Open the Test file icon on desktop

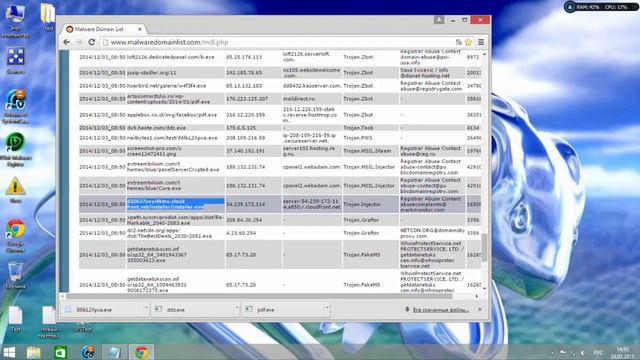(x=16, y=319)
